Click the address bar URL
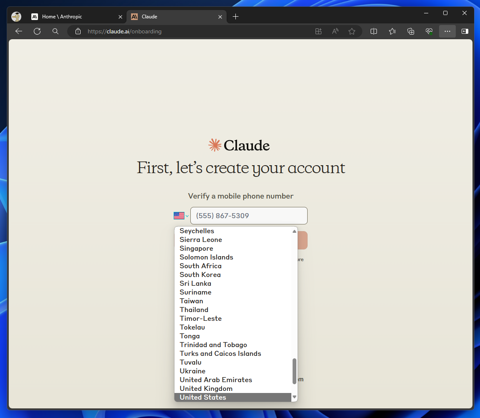 point(124,31)
